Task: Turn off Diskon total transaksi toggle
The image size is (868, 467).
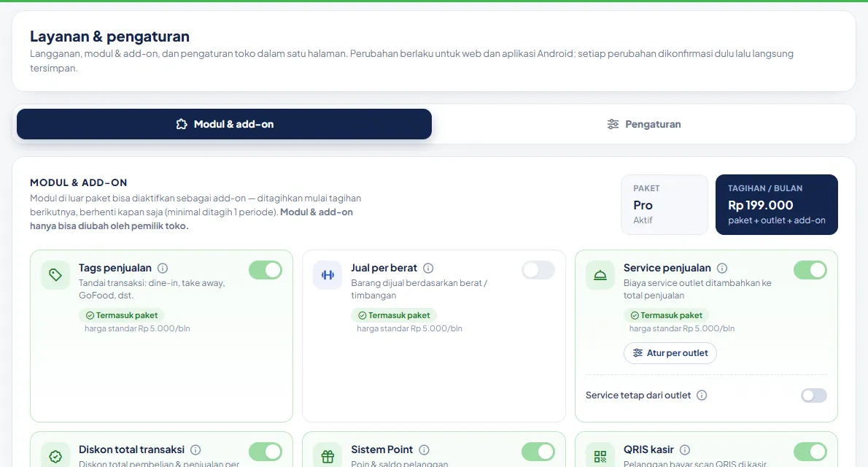Action: (x=266, y=452)
